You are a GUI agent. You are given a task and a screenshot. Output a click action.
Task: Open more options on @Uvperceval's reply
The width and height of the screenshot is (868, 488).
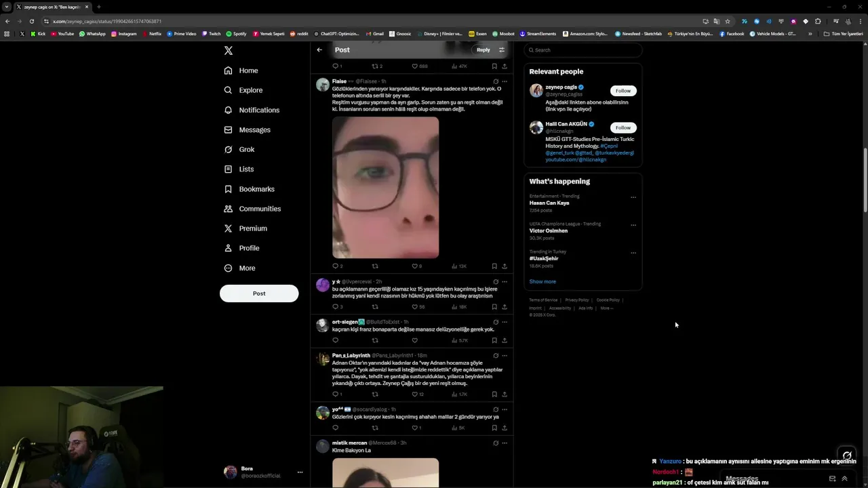click(x=505, y=281)
